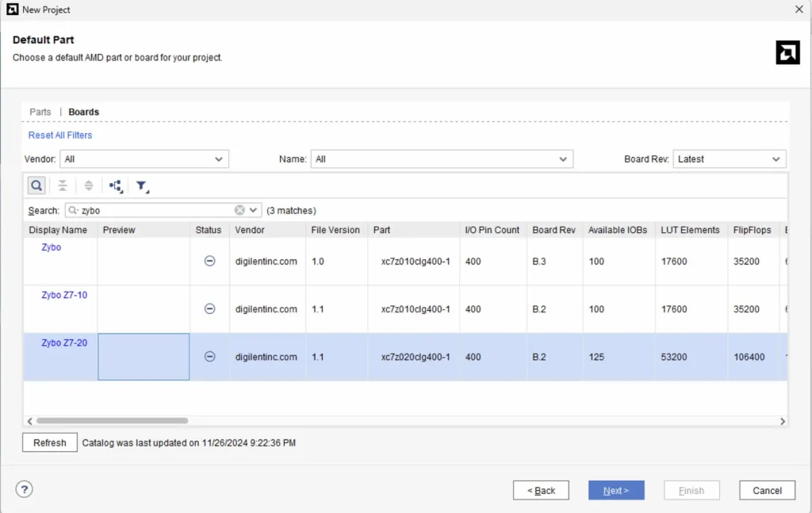Select the Boards tab
Viewport: 812px width, 513px height.
pyautogui.click(x=83, y=112)
